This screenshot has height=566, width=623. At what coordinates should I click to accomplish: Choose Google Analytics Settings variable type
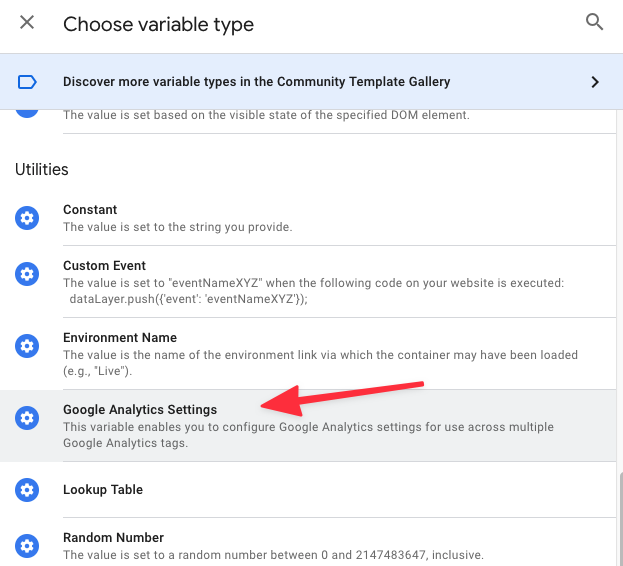coord(308,425)
